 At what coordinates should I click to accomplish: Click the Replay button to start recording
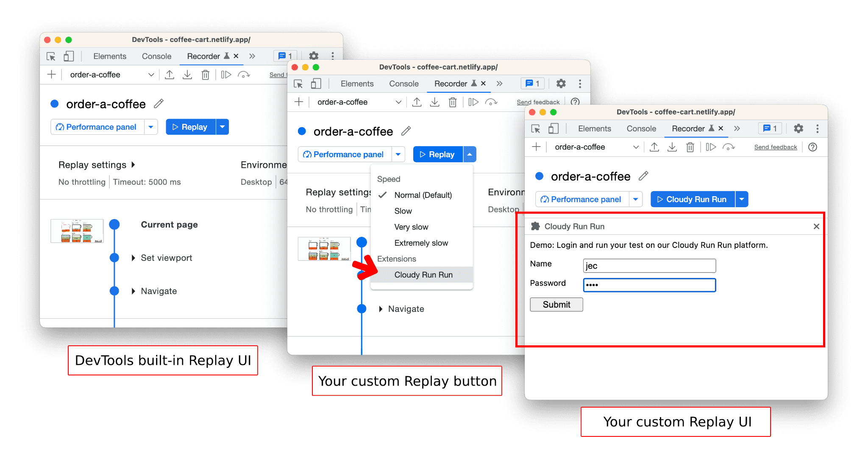point(189,126)
